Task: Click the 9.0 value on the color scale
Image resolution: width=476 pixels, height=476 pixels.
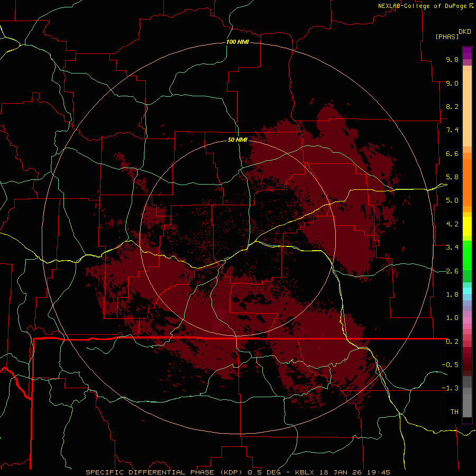Action: pyautogui.click(x=452, y=83)
